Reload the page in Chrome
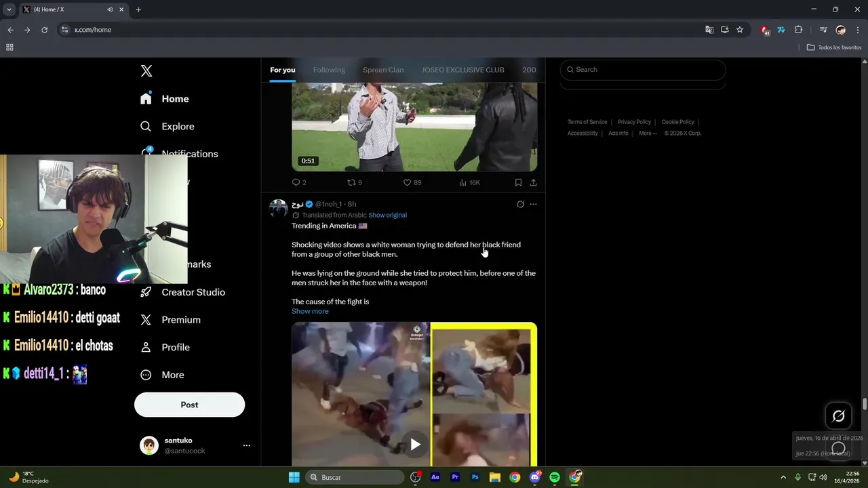 click(x=45, y=30)
